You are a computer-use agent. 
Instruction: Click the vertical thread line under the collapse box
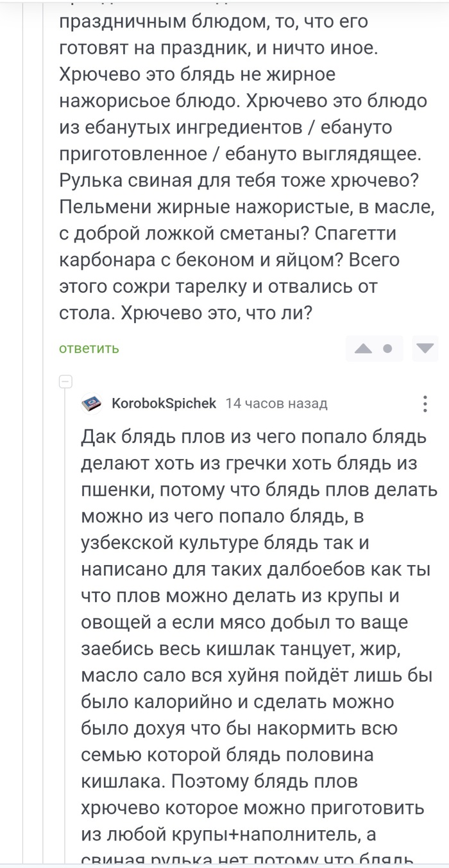pos(65,578)
